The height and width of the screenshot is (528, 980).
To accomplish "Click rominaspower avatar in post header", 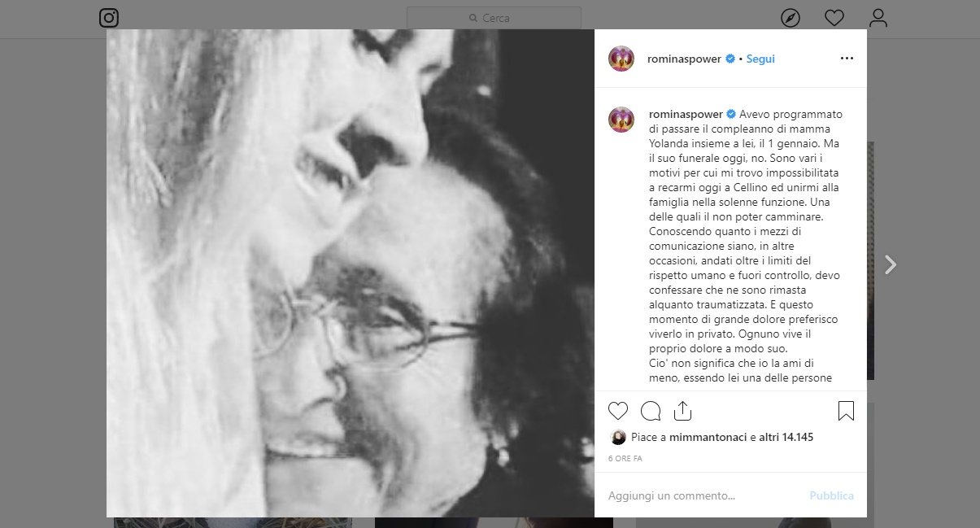I will (621, 59).
